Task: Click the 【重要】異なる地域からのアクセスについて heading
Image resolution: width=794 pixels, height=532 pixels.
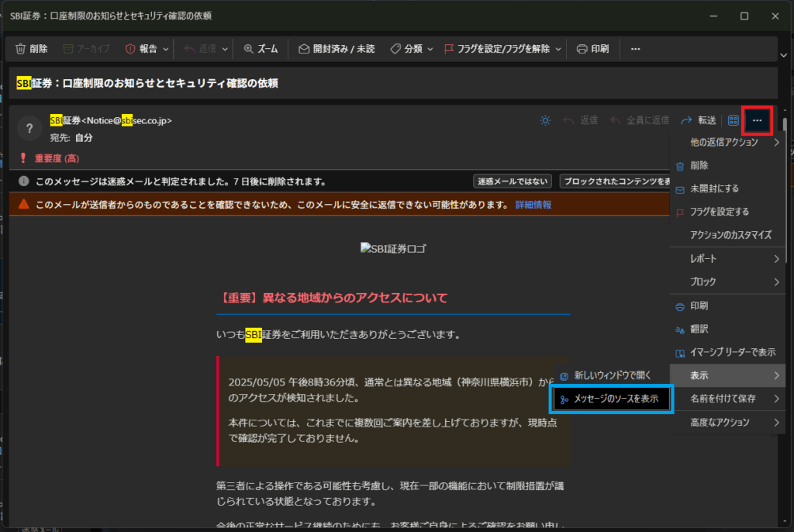Action: (333, 298)
